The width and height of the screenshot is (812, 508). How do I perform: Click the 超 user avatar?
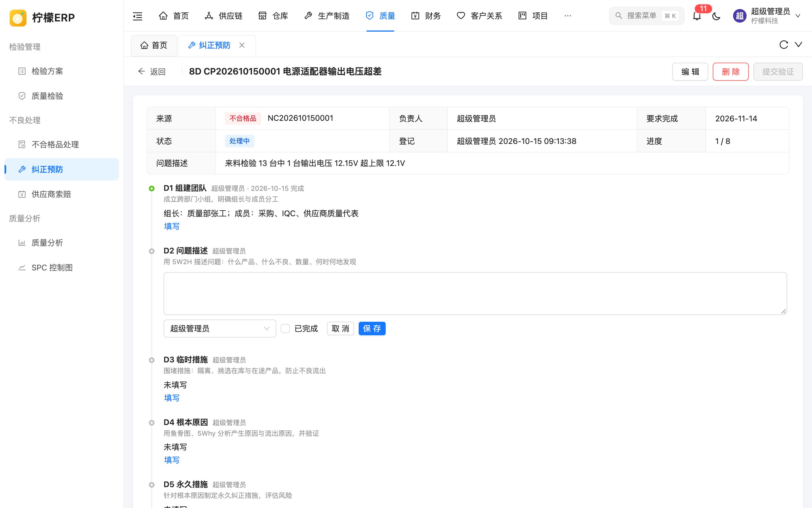tap(740, 16)
